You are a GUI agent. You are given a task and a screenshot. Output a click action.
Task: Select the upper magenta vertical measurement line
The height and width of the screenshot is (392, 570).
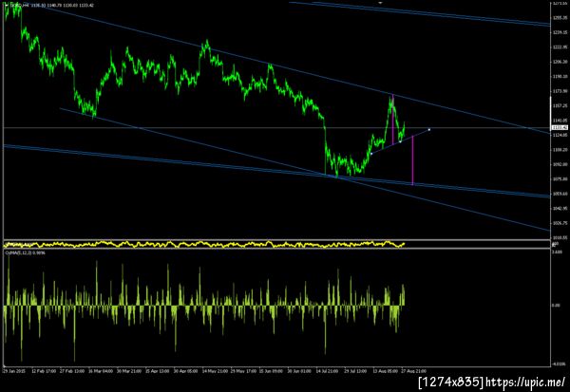point(393,120)
